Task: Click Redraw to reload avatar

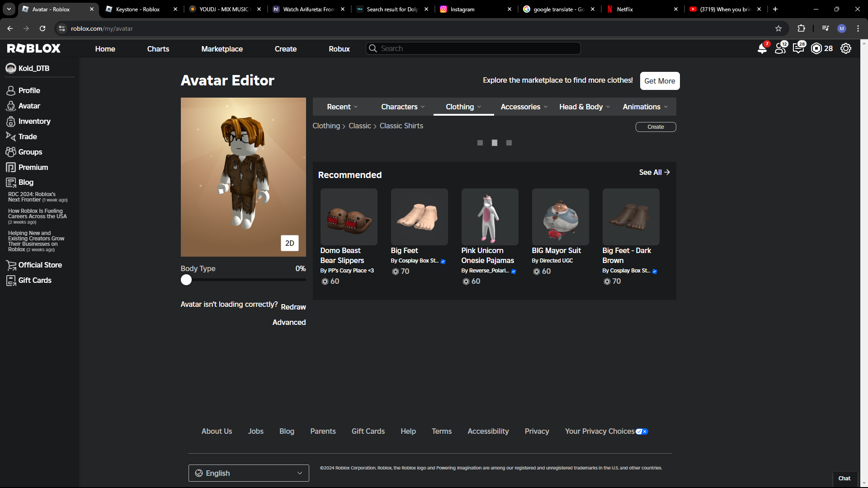Action: pyautogui.click(x=293, y=307)
